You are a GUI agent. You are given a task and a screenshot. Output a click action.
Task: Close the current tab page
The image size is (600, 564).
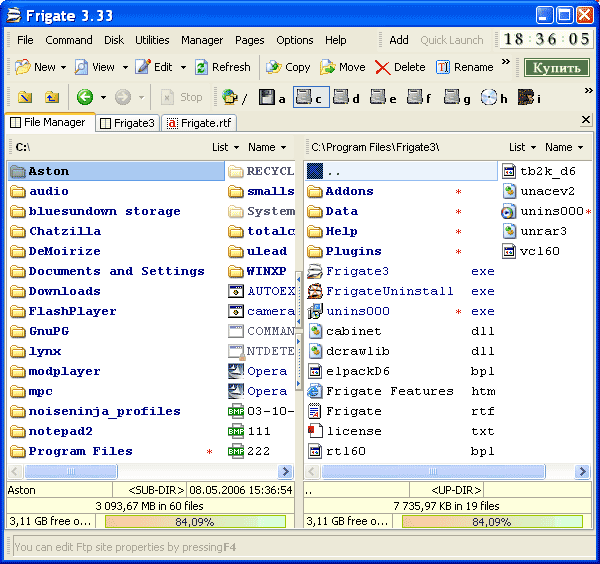pyautogui.click(x=585, y=120)
